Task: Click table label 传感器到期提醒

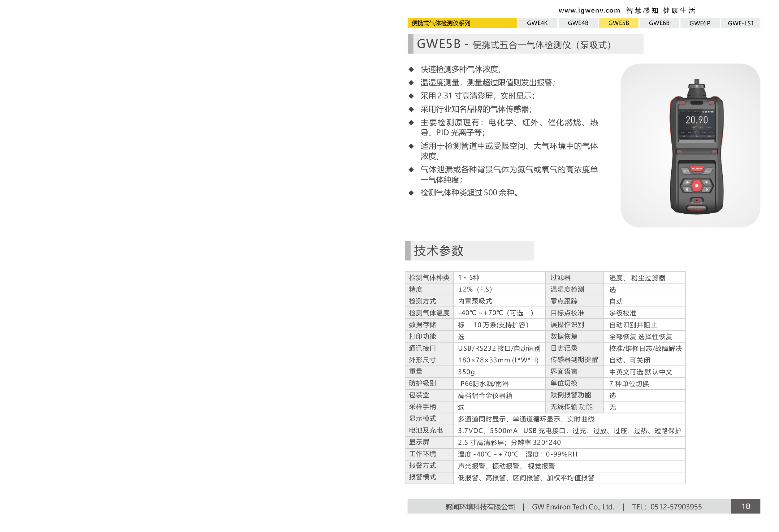Action: tap(574, 360)
